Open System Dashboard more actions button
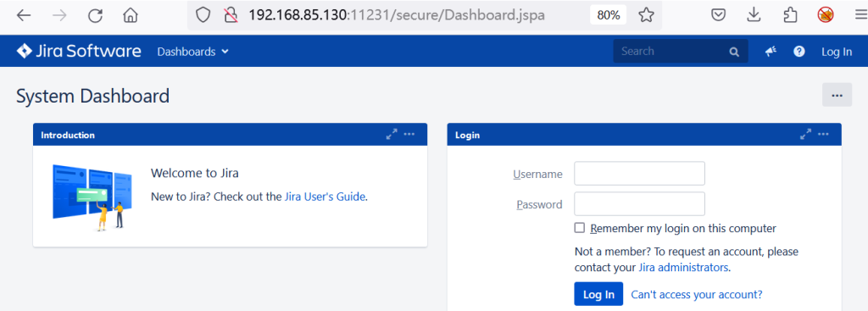The image size is (868, 311). (837, 95)
